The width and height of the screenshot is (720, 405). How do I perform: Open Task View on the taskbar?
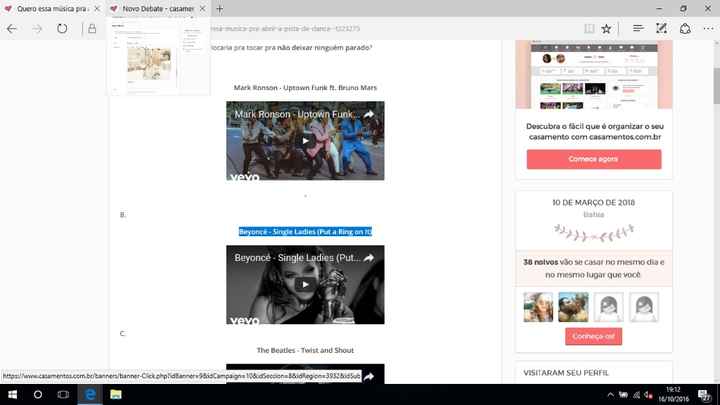[63, 394]
